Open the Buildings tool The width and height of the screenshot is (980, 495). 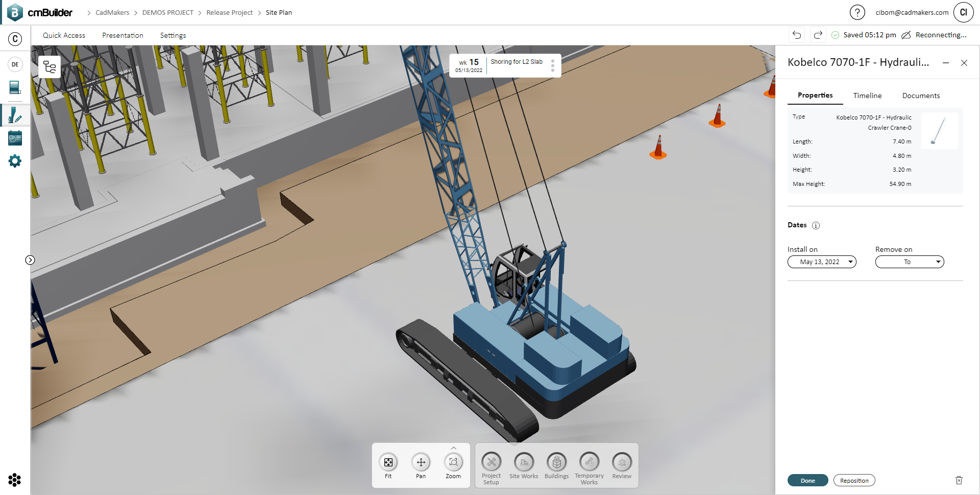557,462
